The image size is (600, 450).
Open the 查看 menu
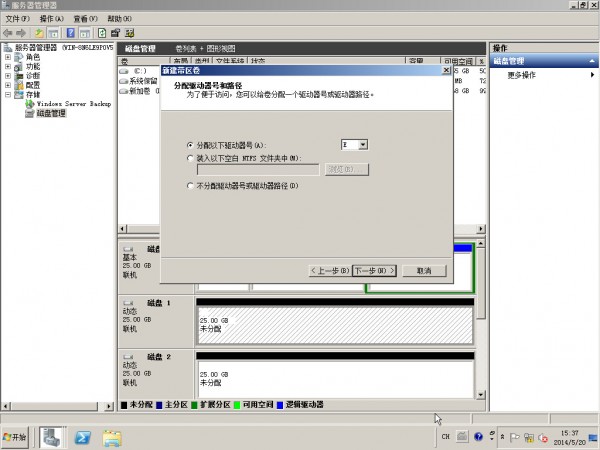tap(87, 19)
